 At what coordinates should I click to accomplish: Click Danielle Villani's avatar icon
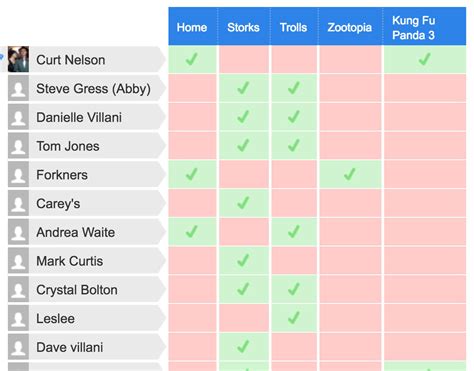point(18,117)
